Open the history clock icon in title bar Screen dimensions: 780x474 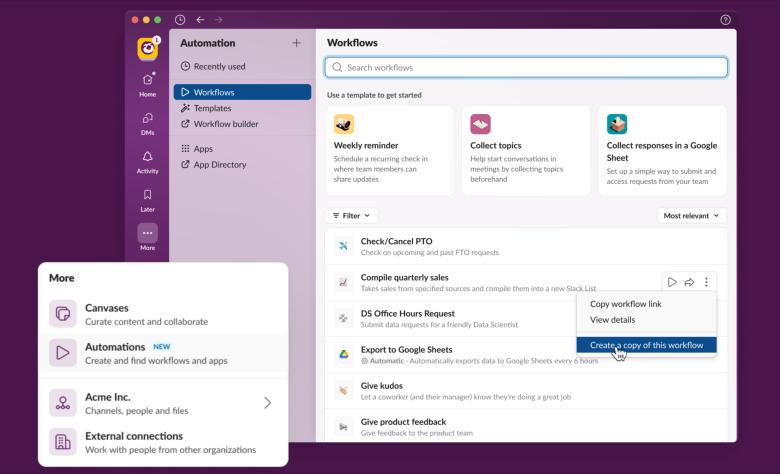pos(180,20)
